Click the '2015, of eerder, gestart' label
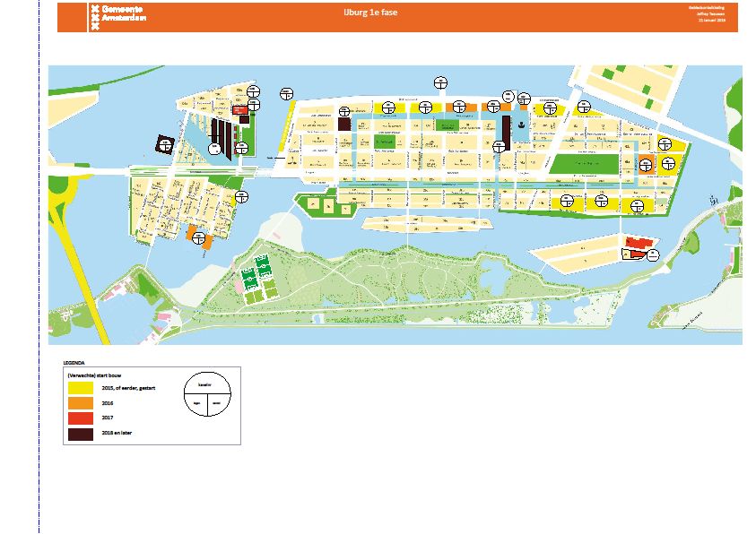The width and height of the screenshot is (756, 534). pos(132,388)
